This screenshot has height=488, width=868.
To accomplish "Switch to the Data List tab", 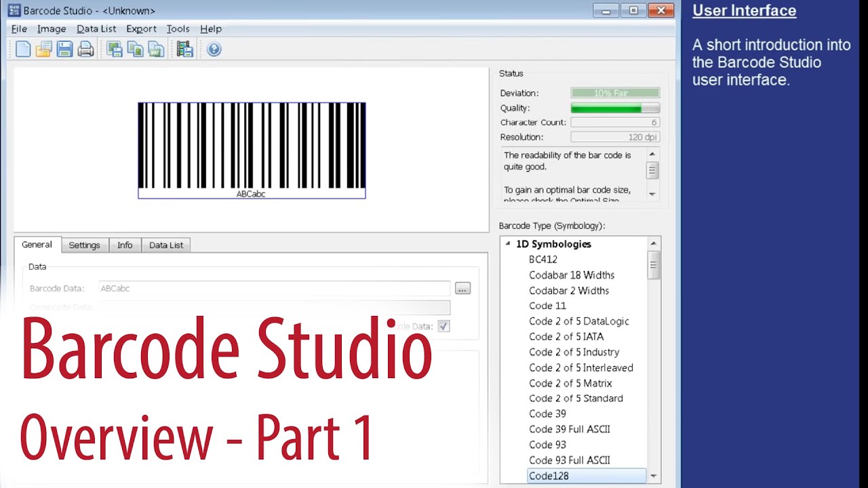I will pyautogui.click(x=166, y=245).
